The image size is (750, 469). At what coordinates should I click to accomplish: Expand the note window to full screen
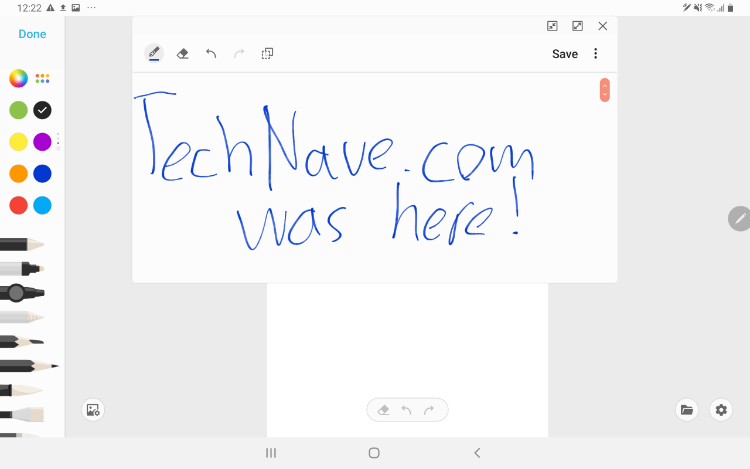pyautogui.click(x=577, y=26)
